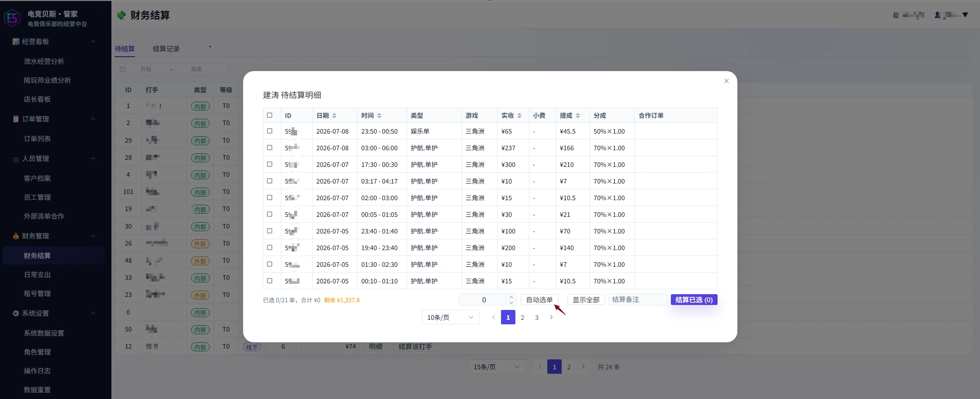Sort by 时间 column sort icon
Viewport: 980px width, 399px height.
(379, 116)
